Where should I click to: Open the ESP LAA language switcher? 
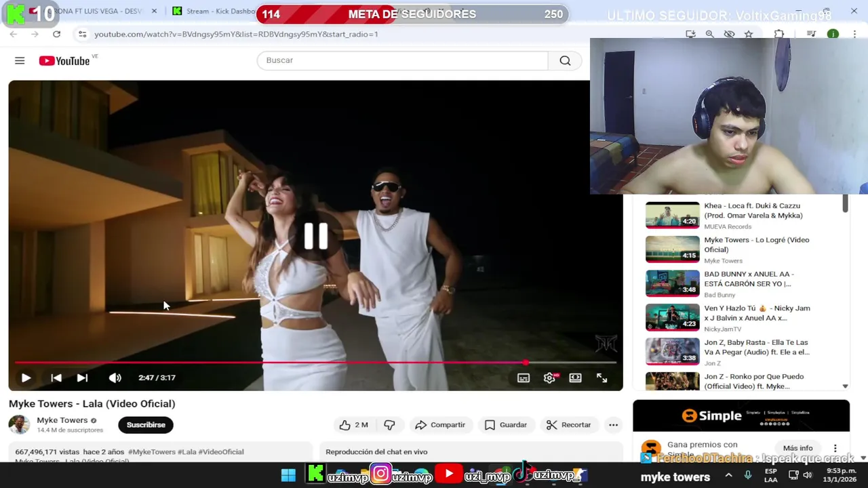pos(771,475)
